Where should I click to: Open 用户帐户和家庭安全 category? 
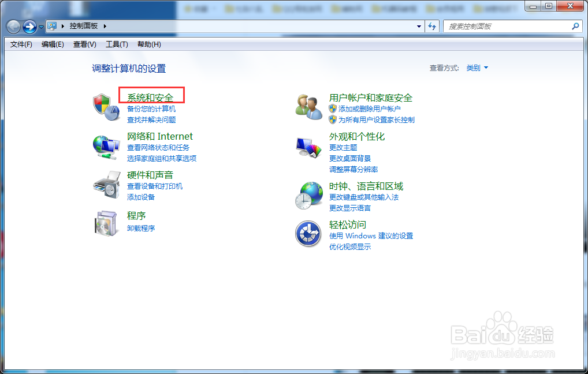(x=370, y=98)
